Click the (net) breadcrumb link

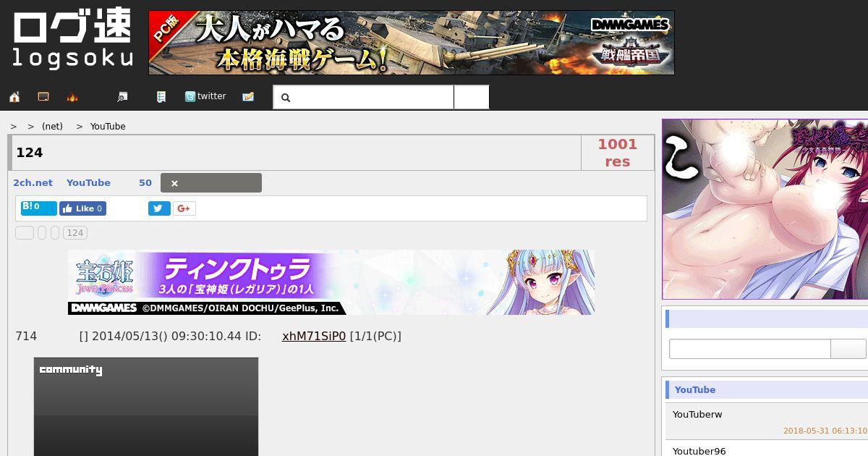point(52,126)
